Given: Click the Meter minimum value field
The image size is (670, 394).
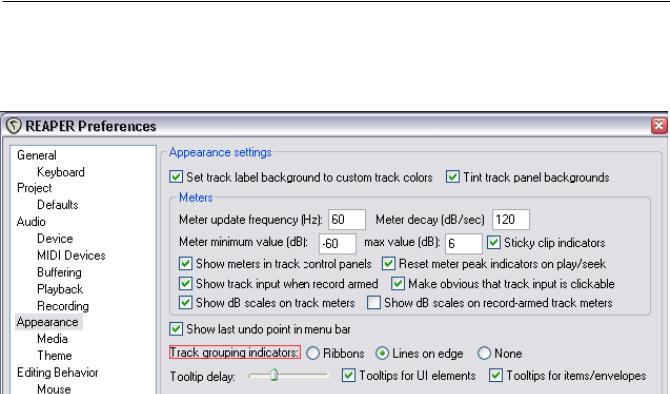Looking at the screenshot, I should (338, 244).
